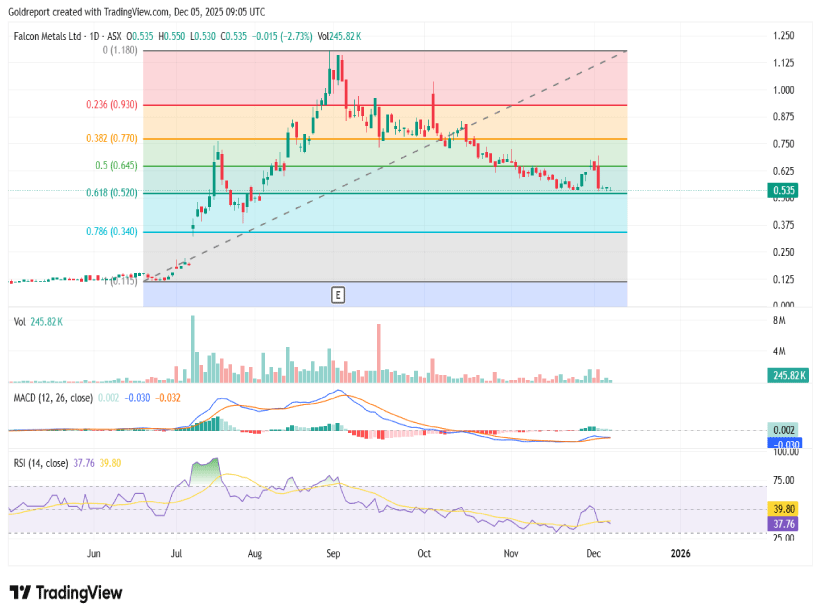The height and width of the screenshot is (607, 817).
Task: Click the 0.618 (0.520) Fibonacci level label
Action: coord(111,192)
